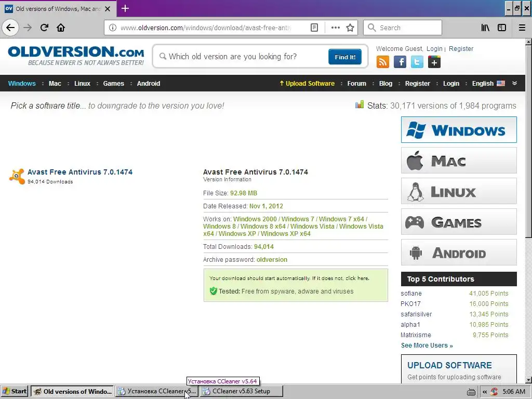Open the Firefox hamburger menu

click(x=522, y=28)
